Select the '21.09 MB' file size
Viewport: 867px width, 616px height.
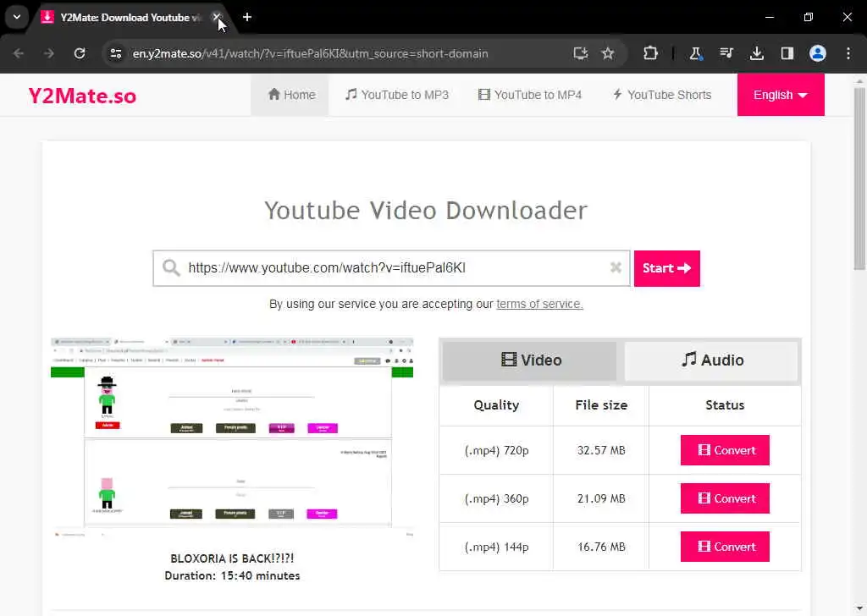click(x=601, y=498)
